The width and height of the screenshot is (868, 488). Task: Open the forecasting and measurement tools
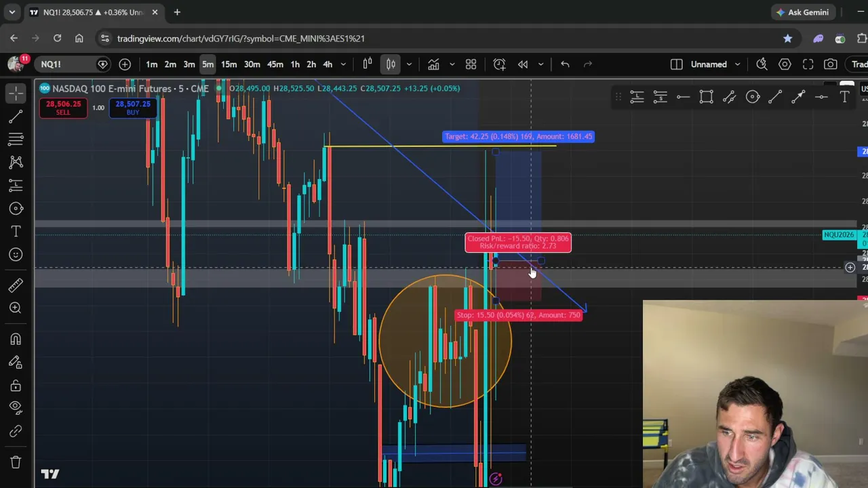click(16, 185)
